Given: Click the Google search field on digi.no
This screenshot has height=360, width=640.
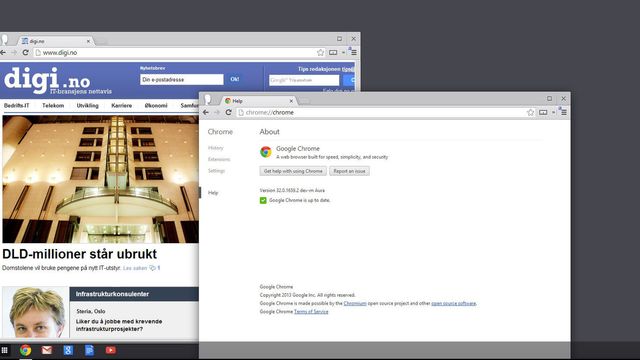Looking at the screenshot, I should (304, 80).
